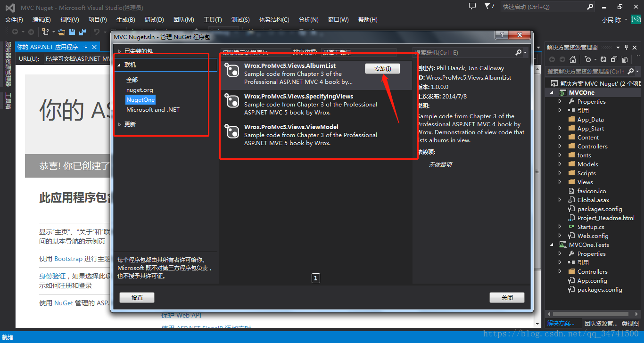This screenshot has height=343, width=644.
Task: Click 安装(I) button for AlbumList package
Action: (x=382, y=69)
